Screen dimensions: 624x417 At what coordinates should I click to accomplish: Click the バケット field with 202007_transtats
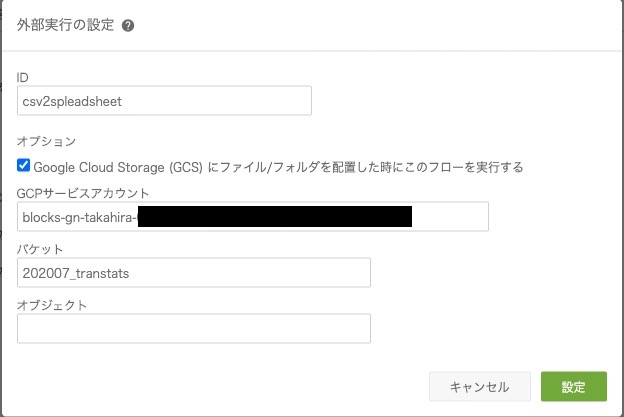click(x=194, y=273)
